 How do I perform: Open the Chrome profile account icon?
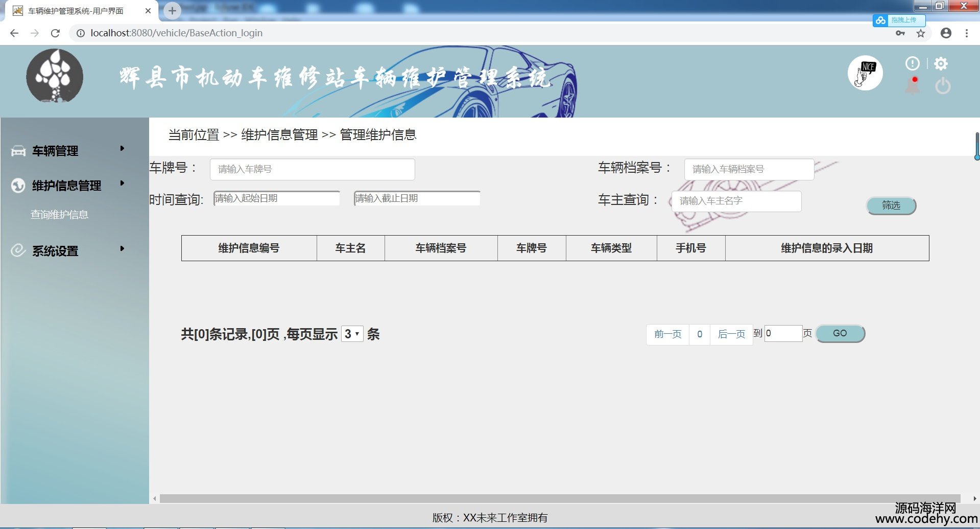point(946,33)
